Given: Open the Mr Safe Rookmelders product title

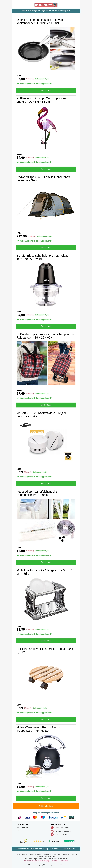Looking at the screenshot, I should point(41,414).
